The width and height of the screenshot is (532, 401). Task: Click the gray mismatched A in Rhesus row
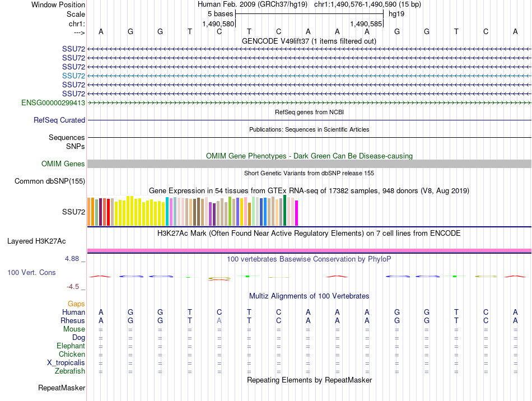pos(219,320)
